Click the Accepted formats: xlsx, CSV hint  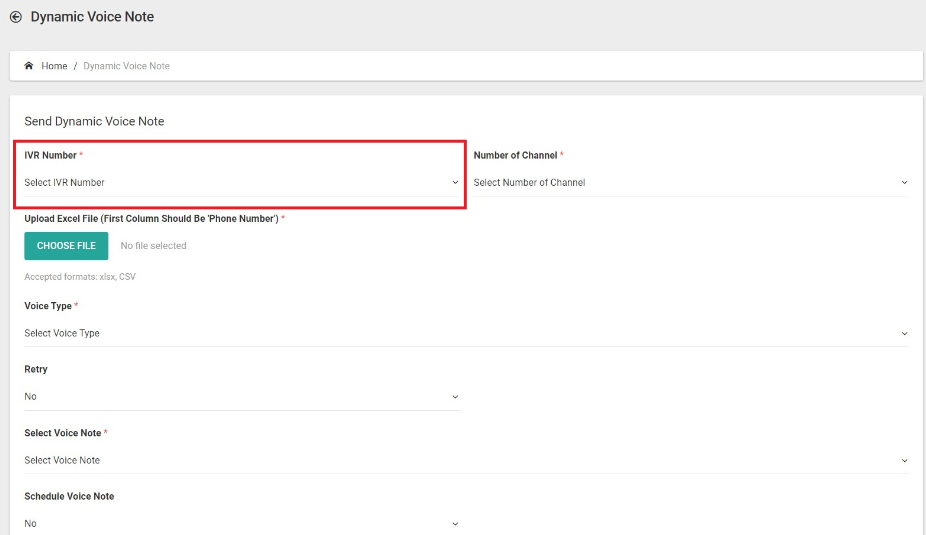[x=80, y=276]
